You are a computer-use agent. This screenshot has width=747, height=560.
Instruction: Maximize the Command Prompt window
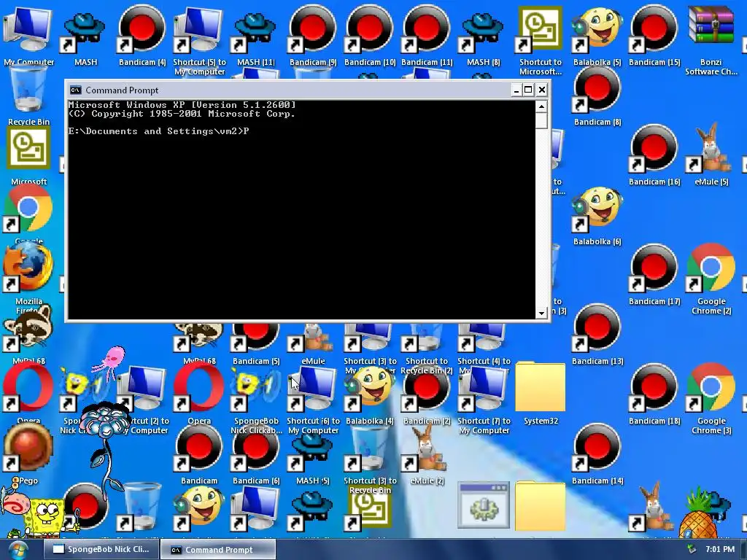point(528,90)
